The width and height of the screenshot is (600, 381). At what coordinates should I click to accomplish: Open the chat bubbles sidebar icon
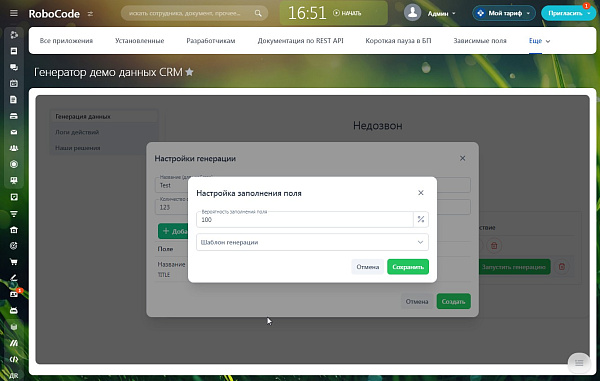[x=14, y=67]
